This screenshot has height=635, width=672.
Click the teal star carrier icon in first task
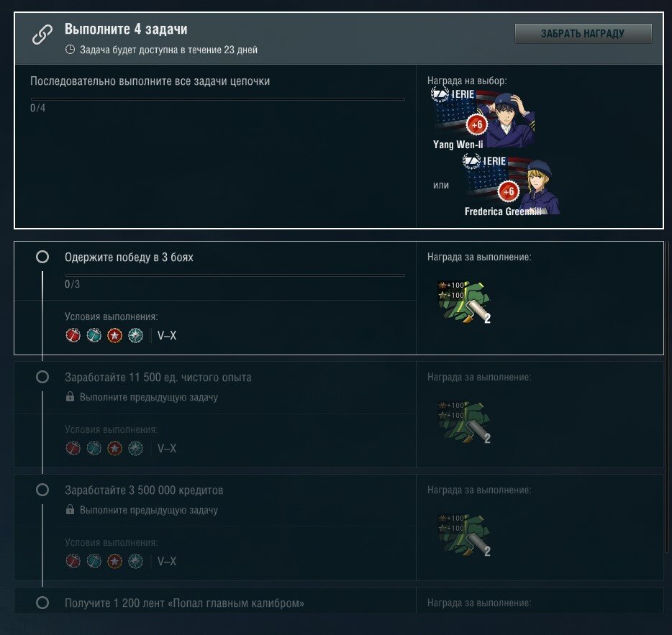click(135, 335)
